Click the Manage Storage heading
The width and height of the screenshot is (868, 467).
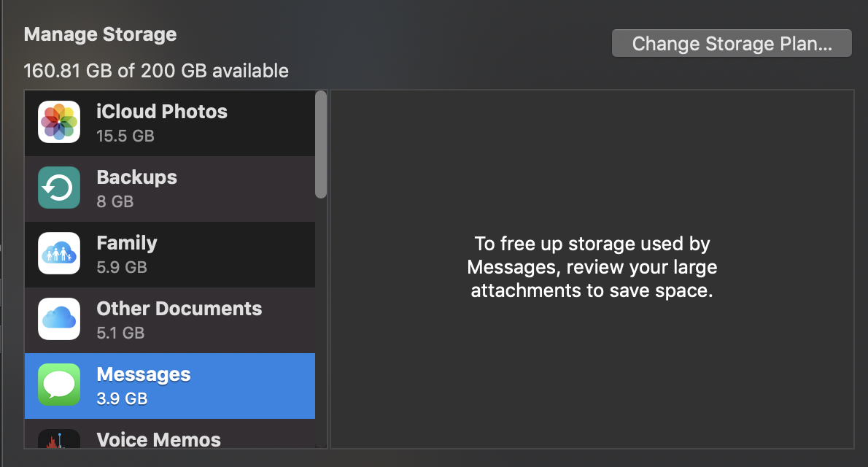coord(100,34)
